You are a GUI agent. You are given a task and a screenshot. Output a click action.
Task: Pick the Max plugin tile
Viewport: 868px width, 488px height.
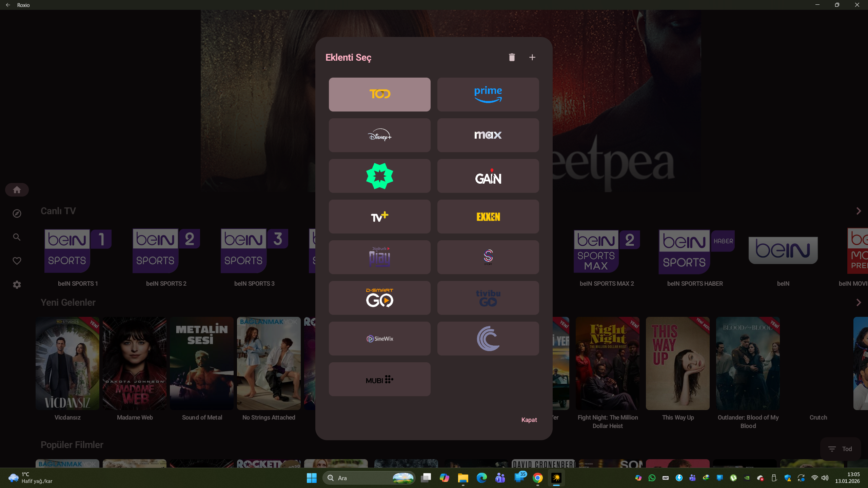coord(488,135)
